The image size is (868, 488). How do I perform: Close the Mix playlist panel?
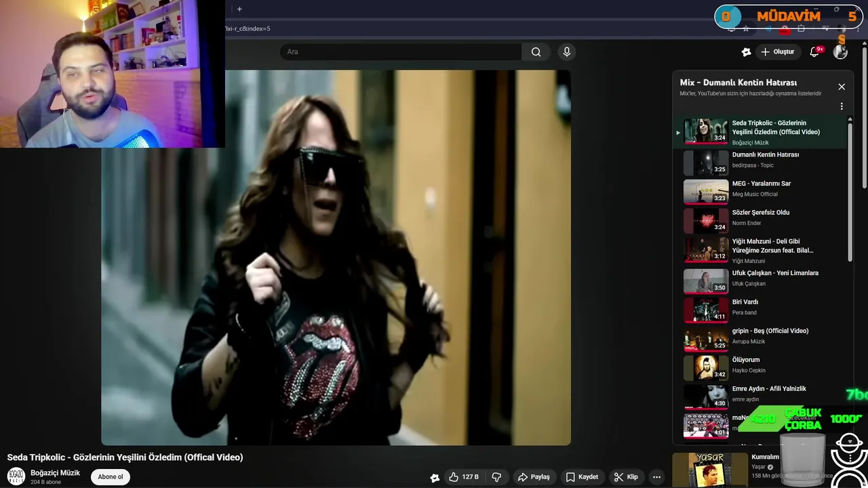point(842,87)
